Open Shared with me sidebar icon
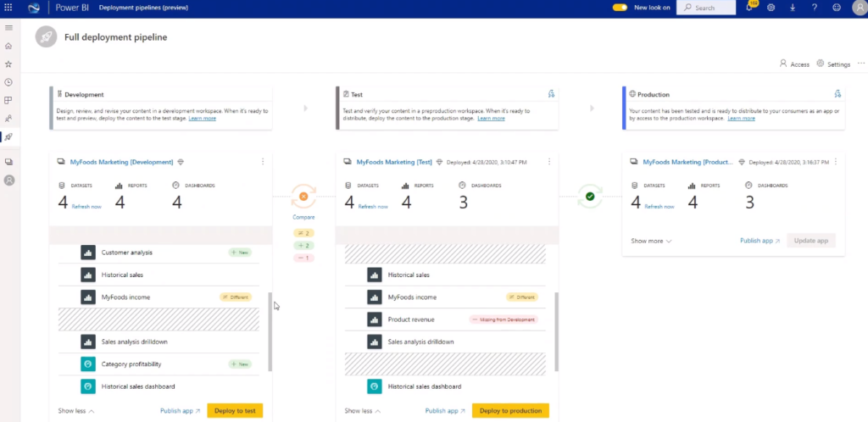This screenshot has height=422, width=868. (8, 119)
